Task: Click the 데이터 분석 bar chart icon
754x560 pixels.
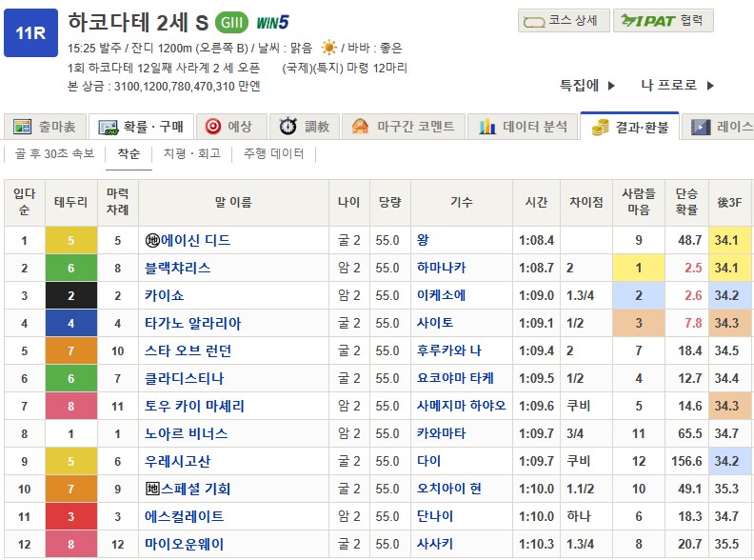Action: [x=487, y=127]
